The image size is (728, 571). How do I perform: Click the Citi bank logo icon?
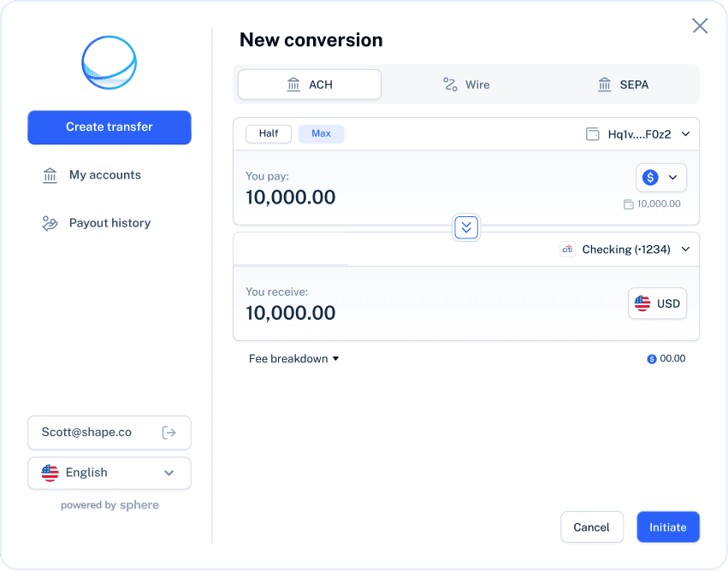567,250
